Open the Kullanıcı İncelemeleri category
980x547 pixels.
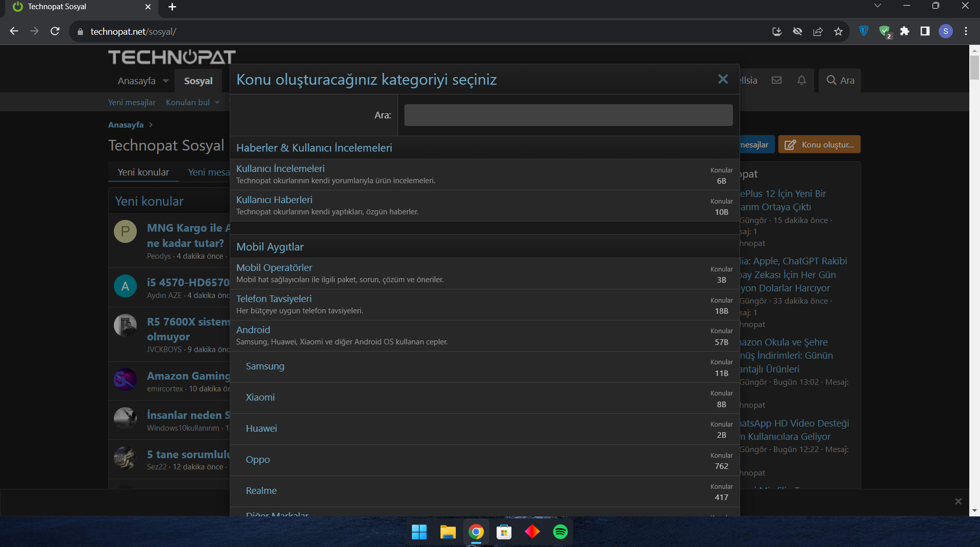[280, 168]
